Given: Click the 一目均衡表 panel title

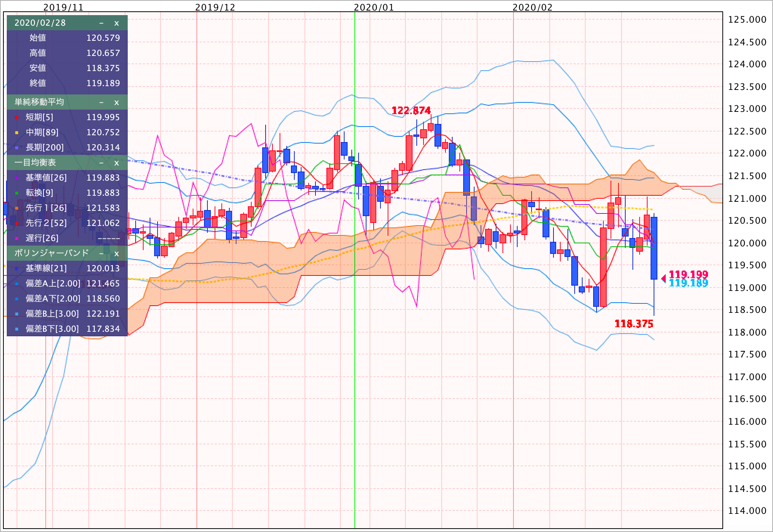Looking at the screenshot, I should pos(35,162).
